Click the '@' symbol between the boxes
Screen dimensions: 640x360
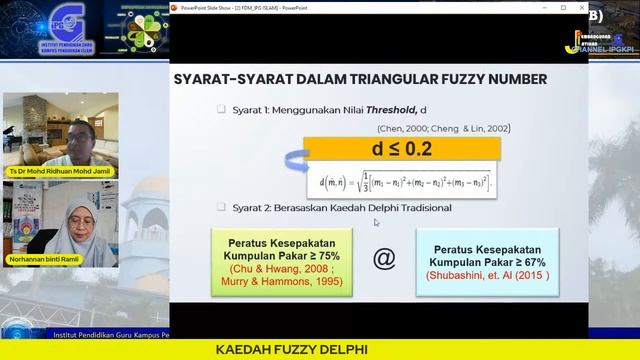[384, 259]
